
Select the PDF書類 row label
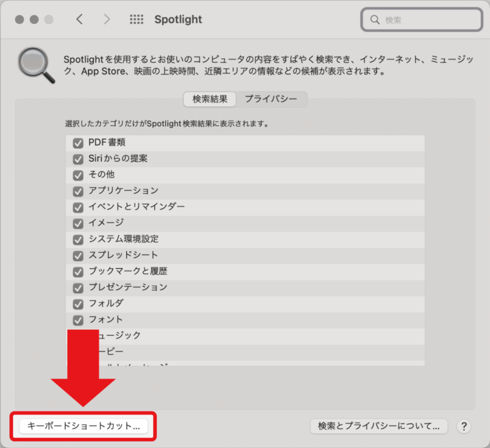point(107,143)
